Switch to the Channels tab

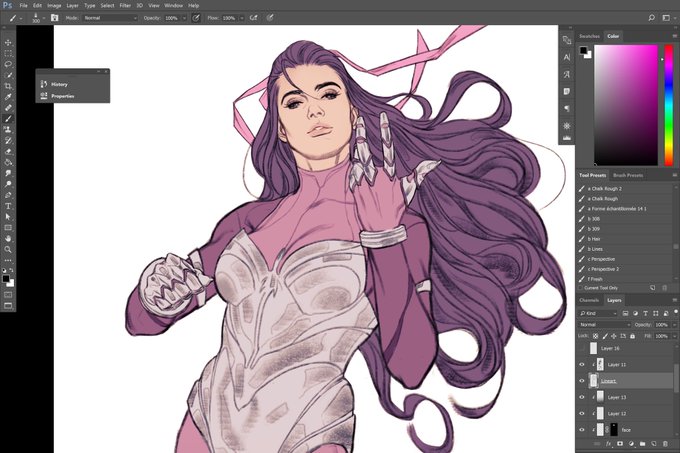click(589, 300)
